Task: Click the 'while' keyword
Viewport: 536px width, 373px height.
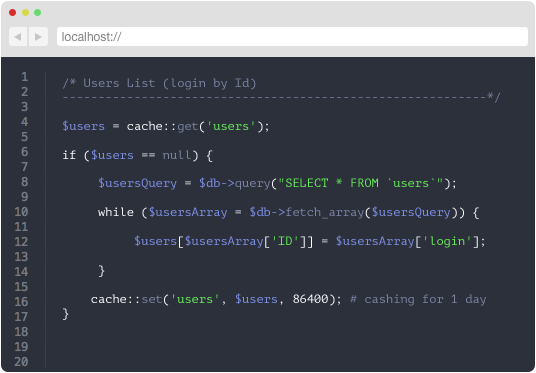Action: click(116, 212)
